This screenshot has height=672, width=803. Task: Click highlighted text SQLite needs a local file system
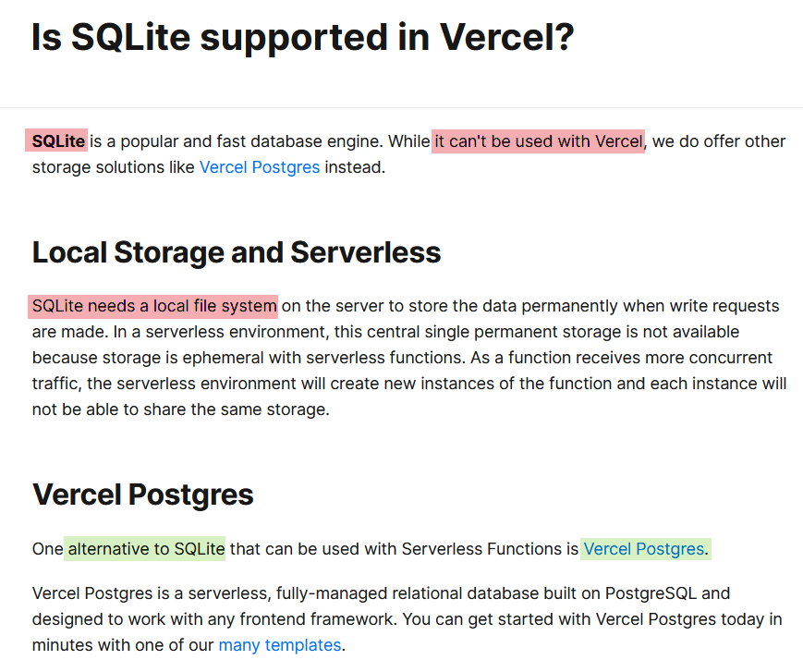pos(154,306)
